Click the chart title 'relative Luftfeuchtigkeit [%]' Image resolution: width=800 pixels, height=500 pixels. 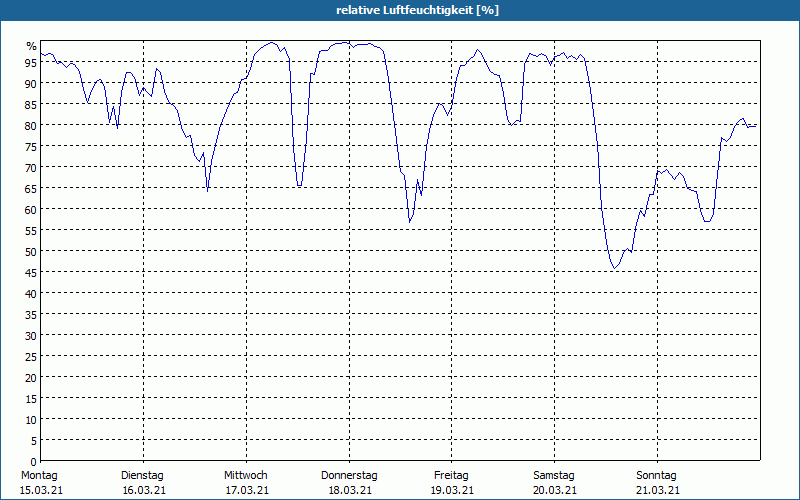417,10
